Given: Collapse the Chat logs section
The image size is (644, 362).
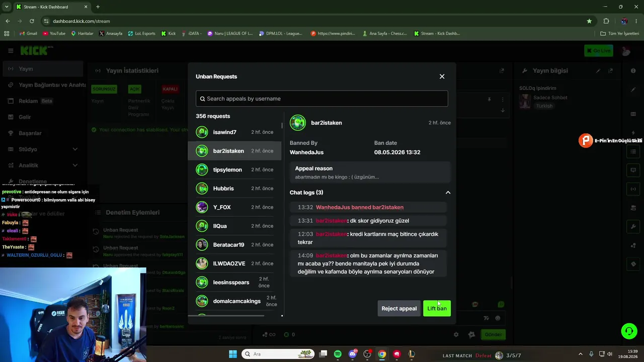Looking at the screenshot, I should (x=448, y=193).
